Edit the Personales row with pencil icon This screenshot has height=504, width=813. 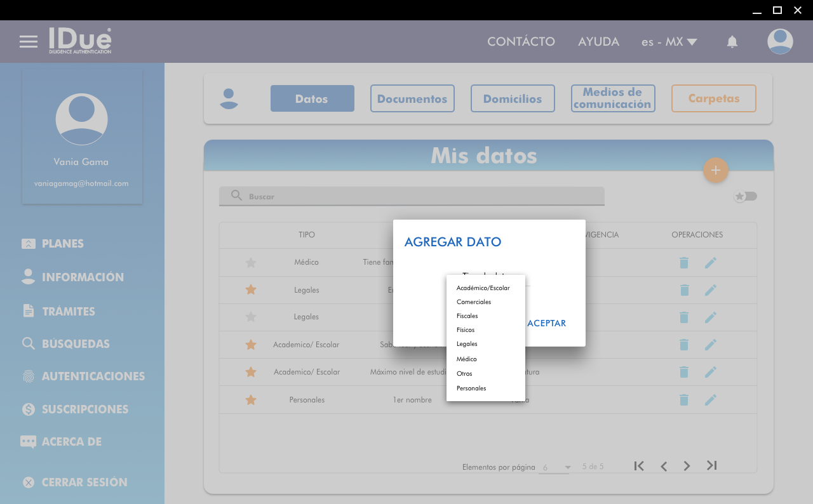(710, 400)
